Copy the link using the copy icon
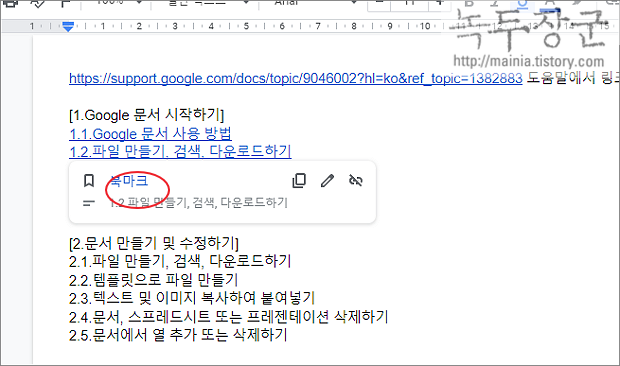The height and width of the screenshot is (366, 620). 299,181
